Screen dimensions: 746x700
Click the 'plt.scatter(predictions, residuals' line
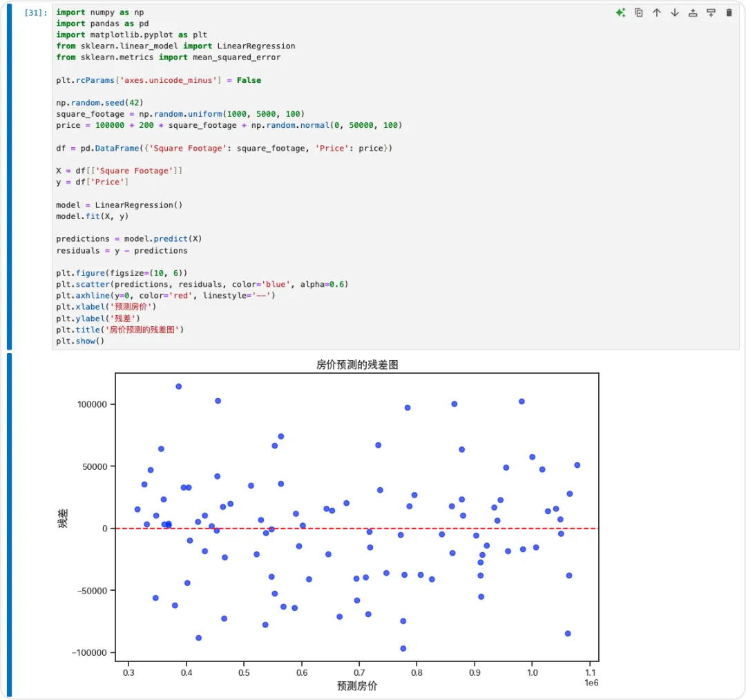(x=202, y=285)
